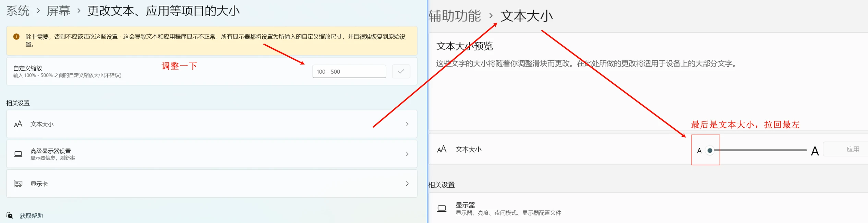Click monitor icon beside 显示器 in right window
This screenshot has width=868, height=223.
coord(442,208)
